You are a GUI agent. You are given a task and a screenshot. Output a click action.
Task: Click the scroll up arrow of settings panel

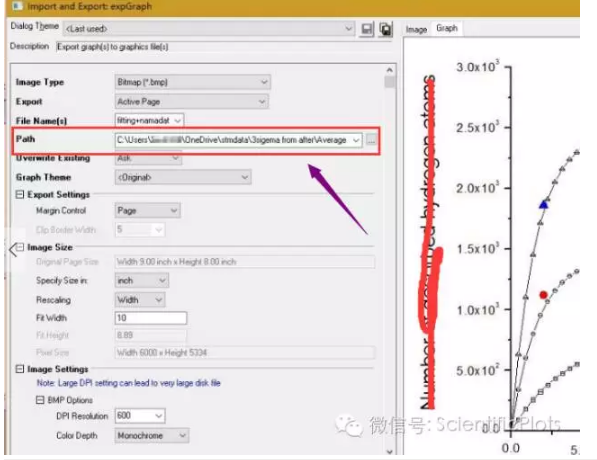click(389, 70)
